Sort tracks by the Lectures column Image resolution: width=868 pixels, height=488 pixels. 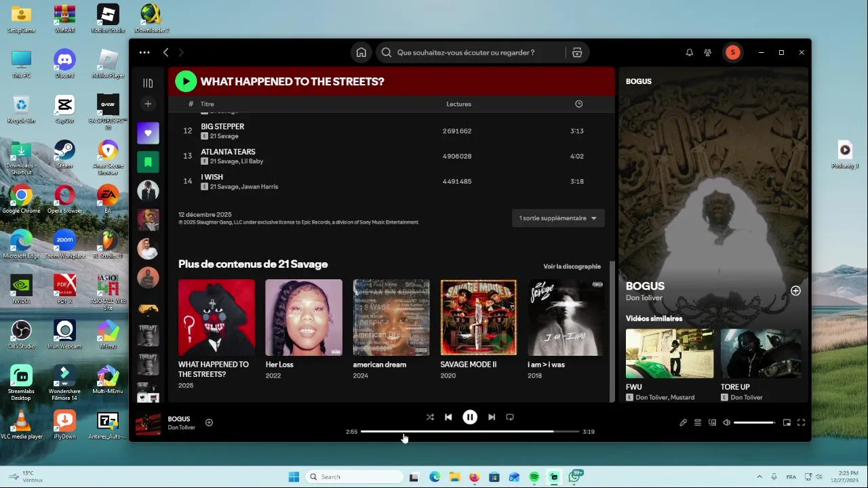click(x=458, y=104)
